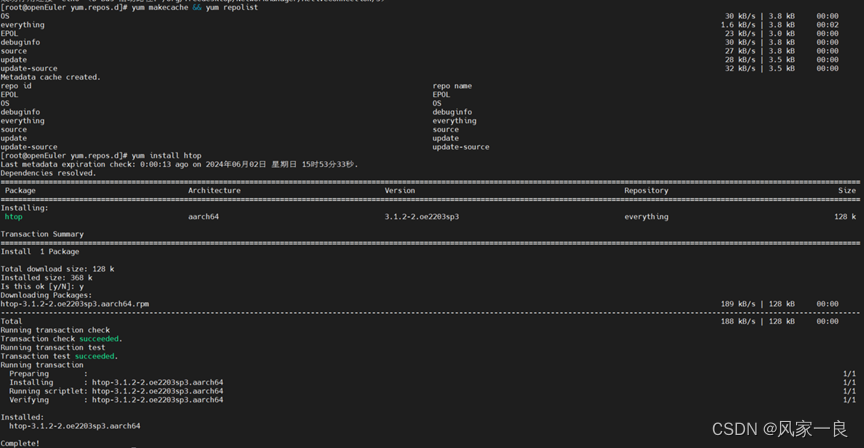Image resolution: width=864 pixels, height=448 pixels.
Task: Select 'htop-3.1.2-2.oe2203sp3.aarch64.rpm' file name
Action: 75,304
